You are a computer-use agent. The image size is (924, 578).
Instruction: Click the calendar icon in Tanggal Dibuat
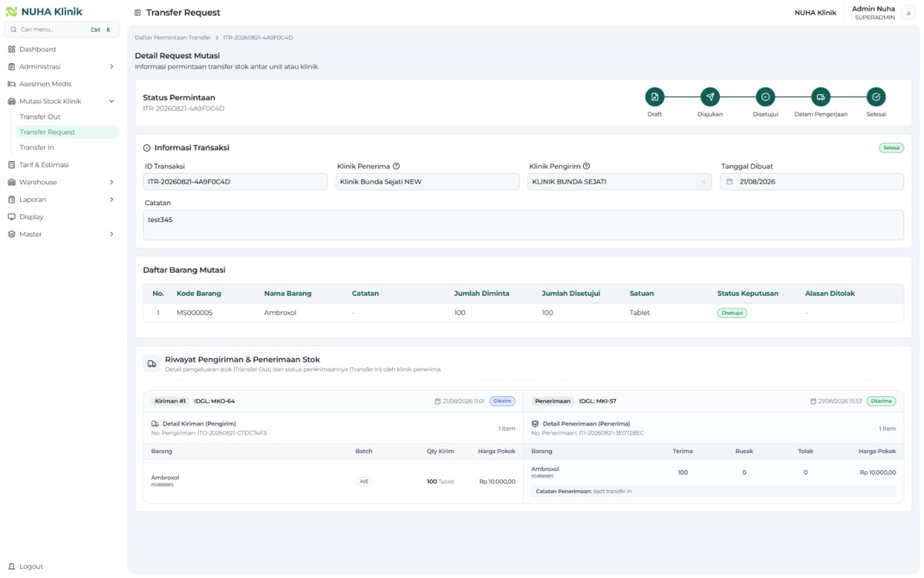730,182
